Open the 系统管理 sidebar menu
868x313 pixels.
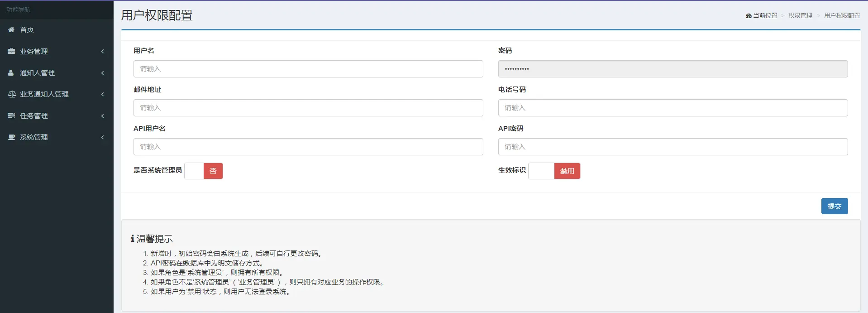coord(57,137)
